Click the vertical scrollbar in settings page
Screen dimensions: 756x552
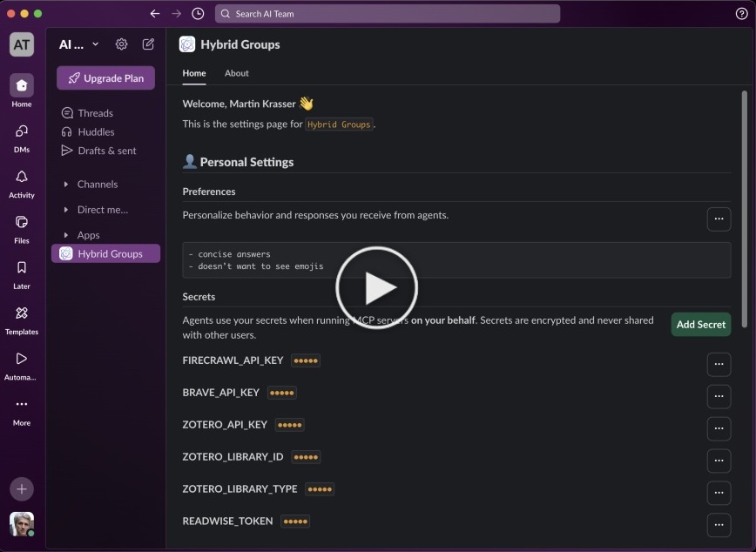click(x=745, y=209)
